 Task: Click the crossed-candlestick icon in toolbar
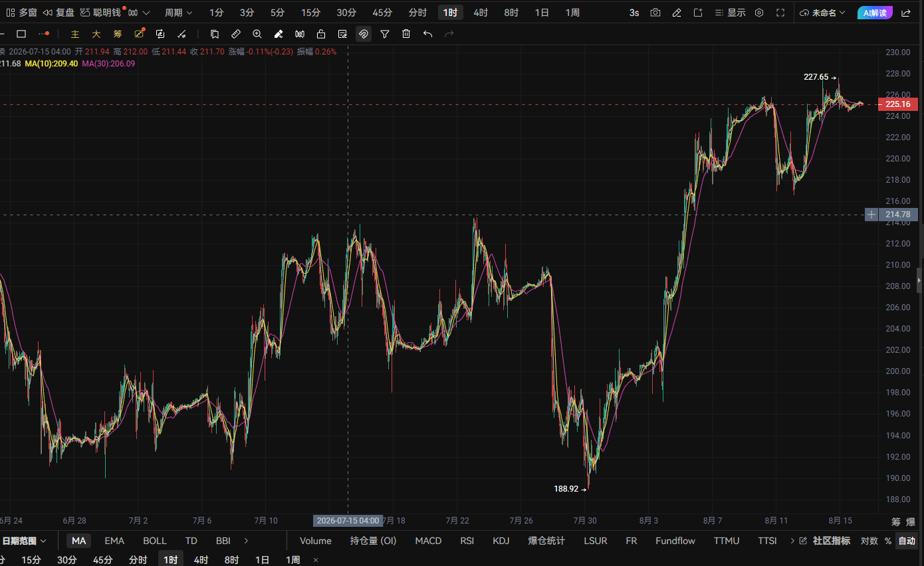300,34
